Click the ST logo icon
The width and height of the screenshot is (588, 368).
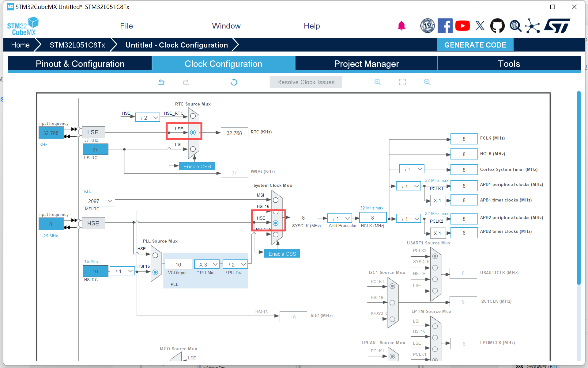point(557,26)
